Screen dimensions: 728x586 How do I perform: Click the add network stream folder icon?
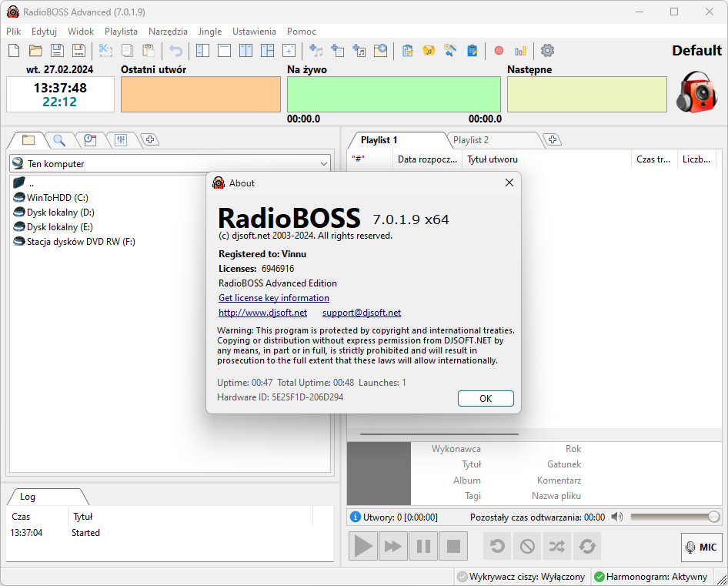tap(381, 50)
